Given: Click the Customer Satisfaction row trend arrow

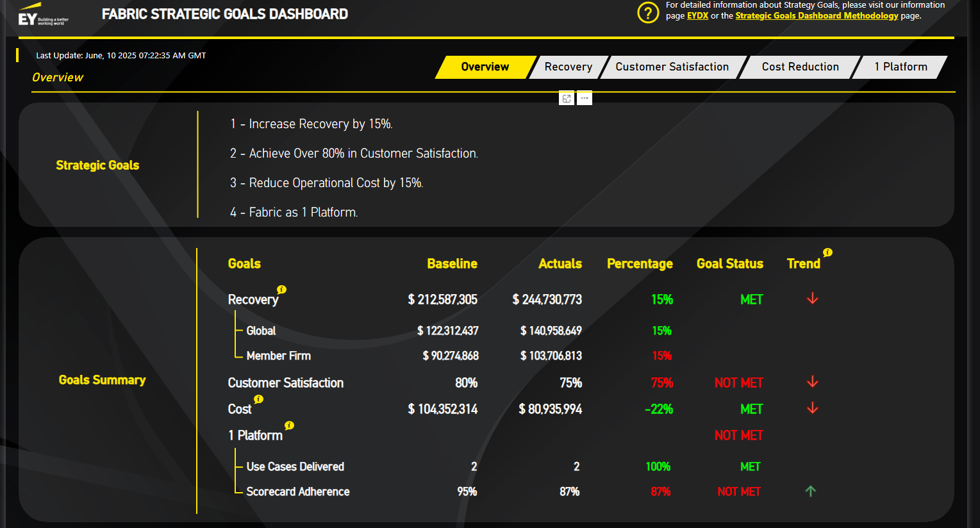Looking at the screenshot, I should 812,382.
